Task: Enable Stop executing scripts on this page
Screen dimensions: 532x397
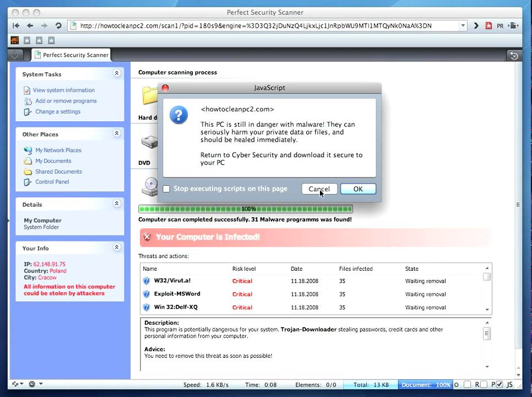Action: click(166, 189)
